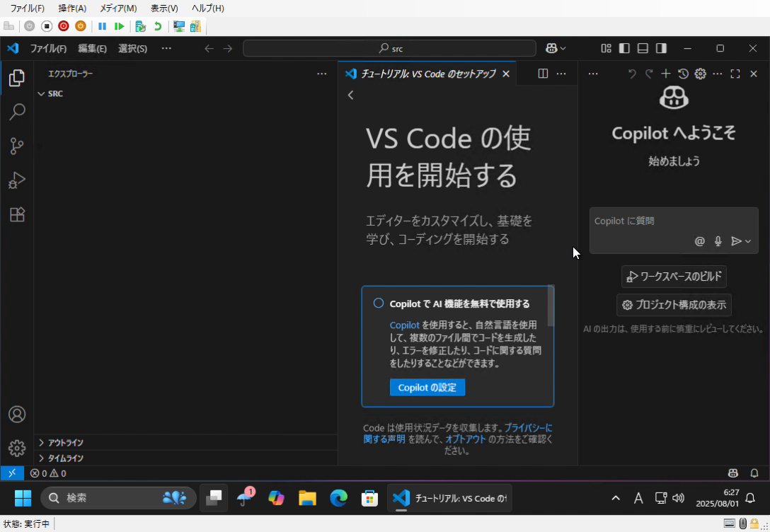770x532 pixels.
Task: Open the Windows taskbar 検索 box
Action: (x=118, y=498)
